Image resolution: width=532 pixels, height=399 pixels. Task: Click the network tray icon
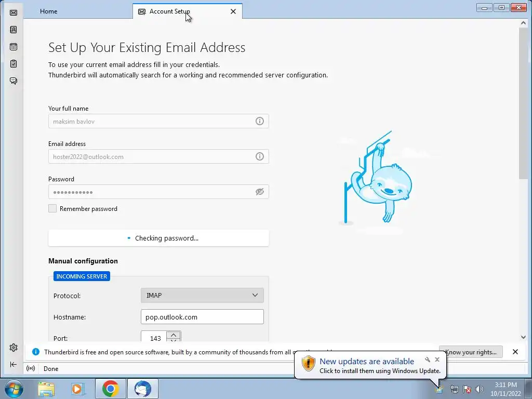(x=454, y=389)
